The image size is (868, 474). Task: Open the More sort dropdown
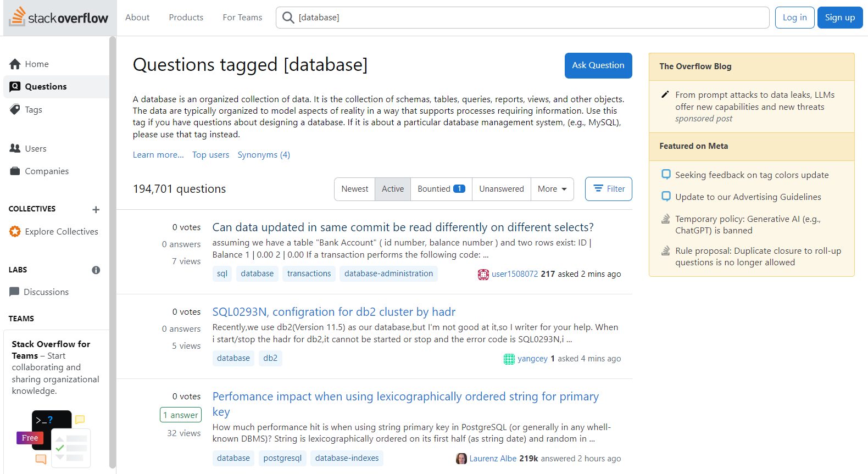tap(552, 189)
